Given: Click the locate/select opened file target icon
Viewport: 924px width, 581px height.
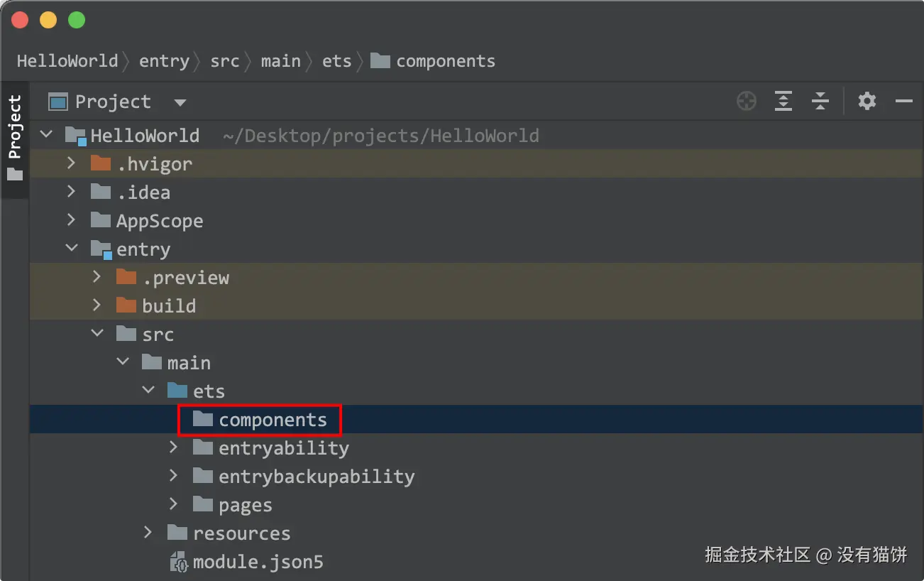Looking at the screenshot, I should point(747,102).
